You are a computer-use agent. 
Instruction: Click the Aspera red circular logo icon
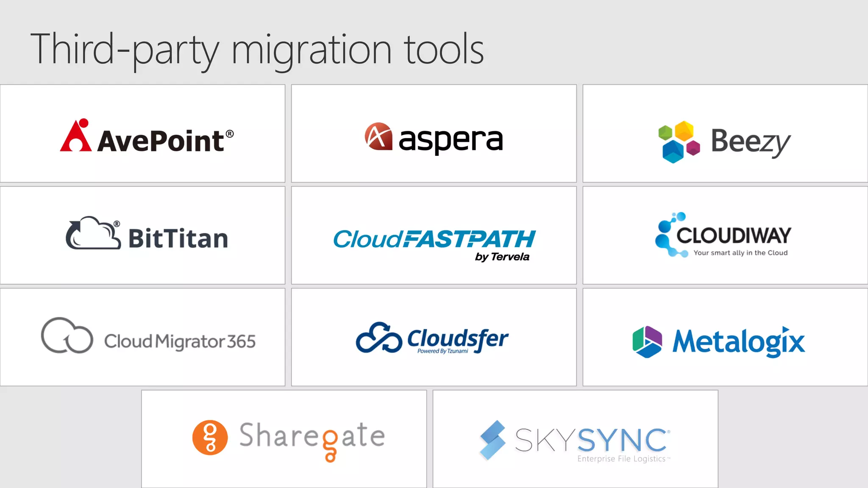378,136
